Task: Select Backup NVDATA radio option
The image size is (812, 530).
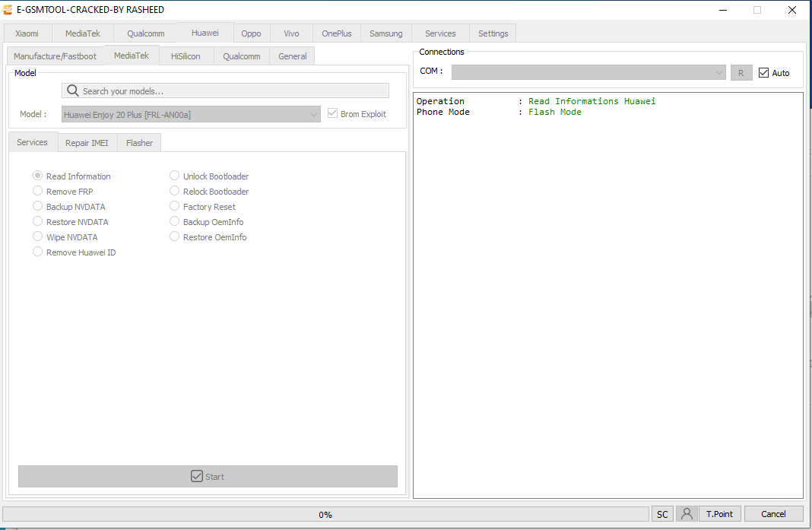Action: pos(38,207)
